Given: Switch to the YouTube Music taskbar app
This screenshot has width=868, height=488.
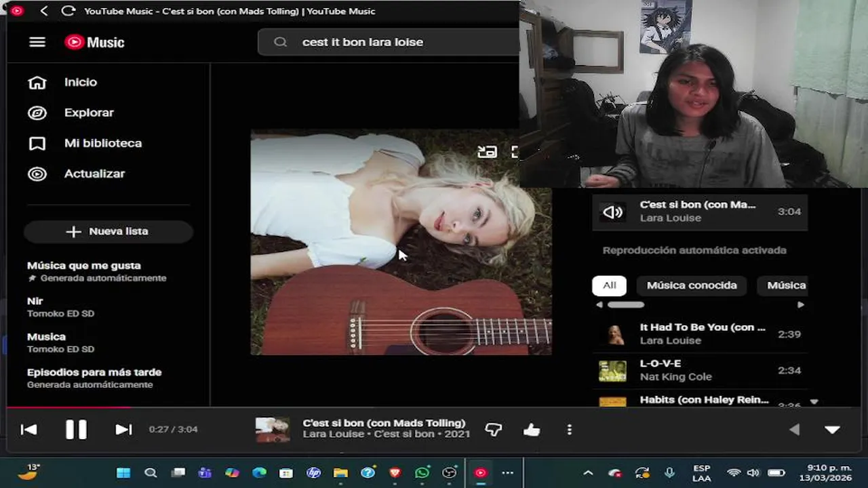Looking at the screenshot, I should (x=480, y=473).
